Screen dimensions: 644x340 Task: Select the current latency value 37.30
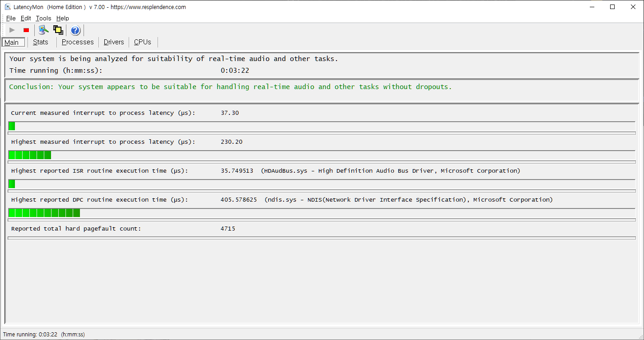pyautogui.click(x=230, y=113)
